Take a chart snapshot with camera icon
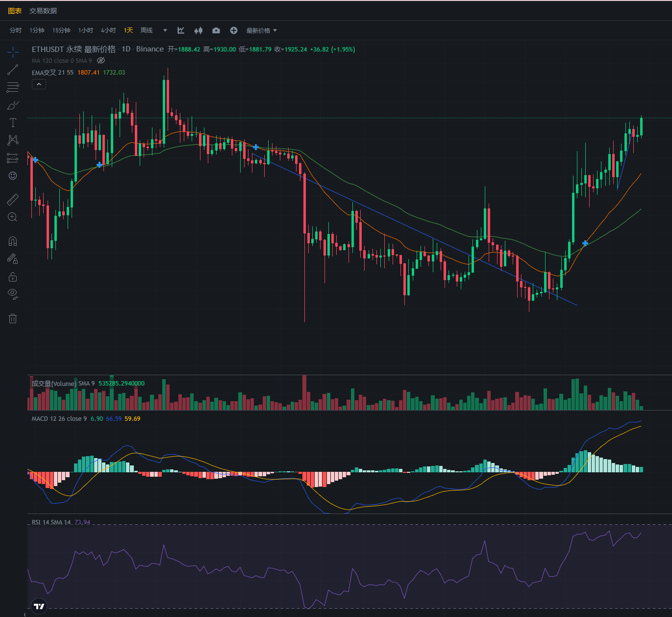 pyautogui.click(x=216, y=30)
